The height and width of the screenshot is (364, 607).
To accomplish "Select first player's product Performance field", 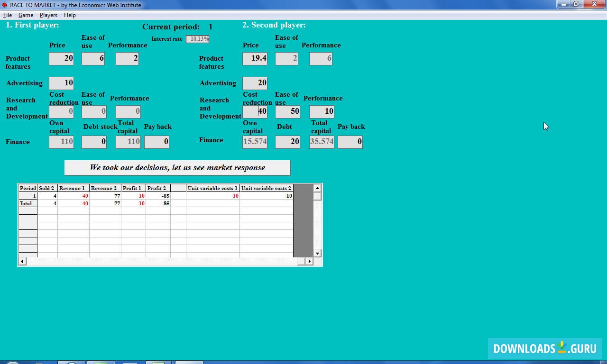I will 127,58.
